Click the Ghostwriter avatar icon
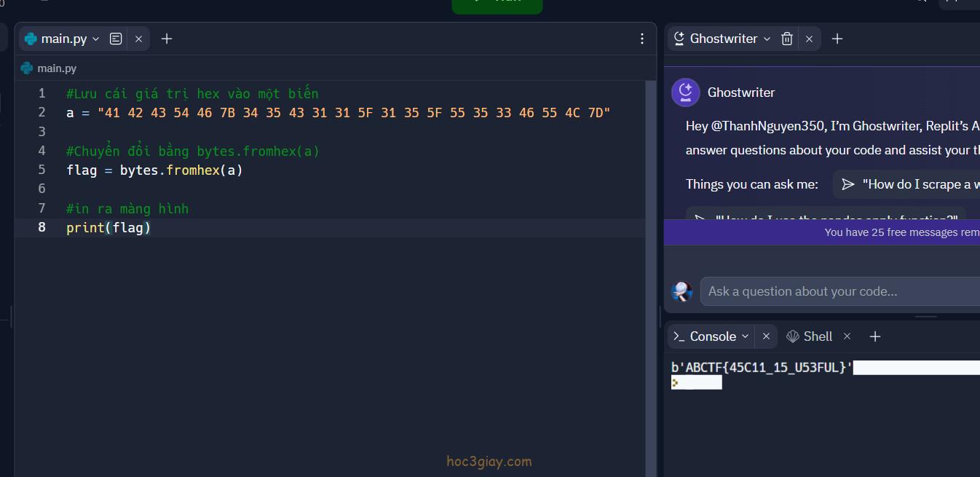This screenshot has height=477, width=980. (685, 92)
